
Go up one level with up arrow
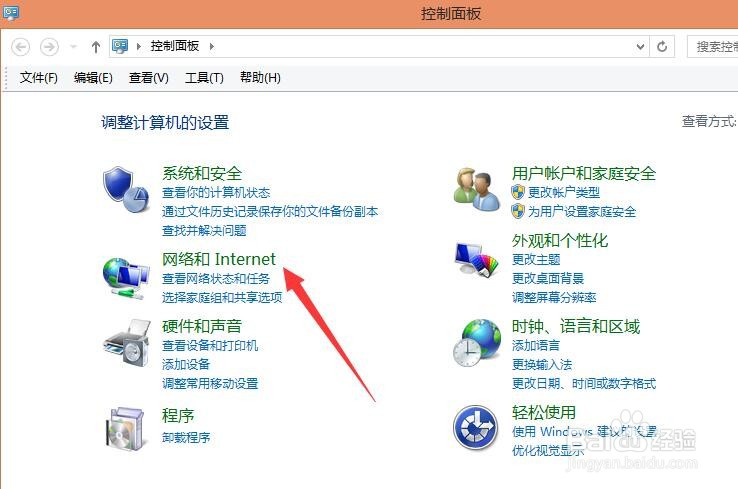pos(96,47)
